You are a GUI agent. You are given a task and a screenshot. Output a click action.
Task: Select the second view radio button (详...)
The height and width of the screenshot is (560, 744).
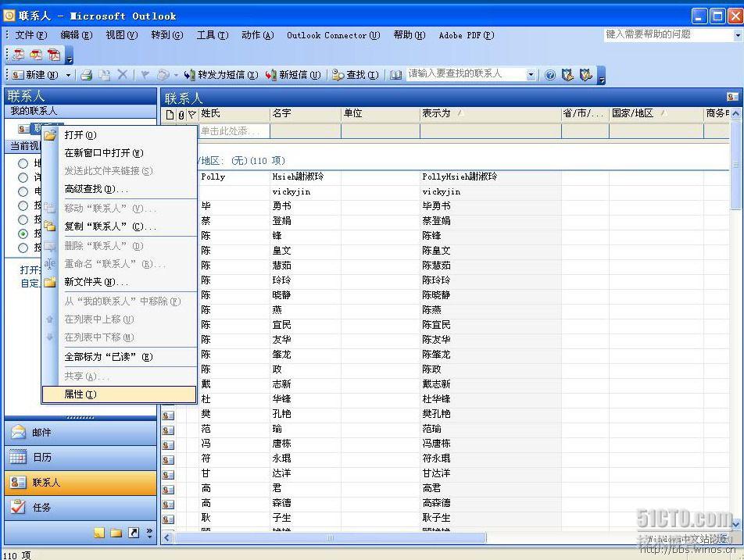(23, 177)
